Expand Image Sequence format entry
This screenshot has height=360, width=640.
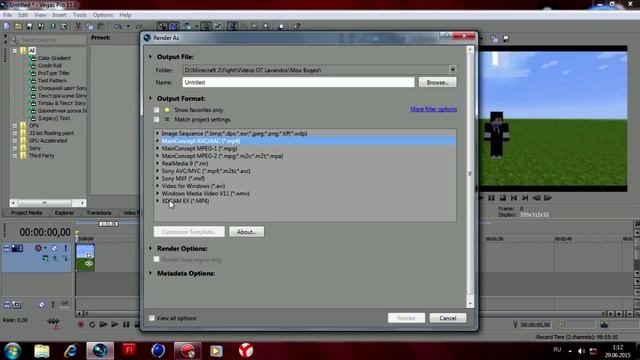tap(158, 133)
